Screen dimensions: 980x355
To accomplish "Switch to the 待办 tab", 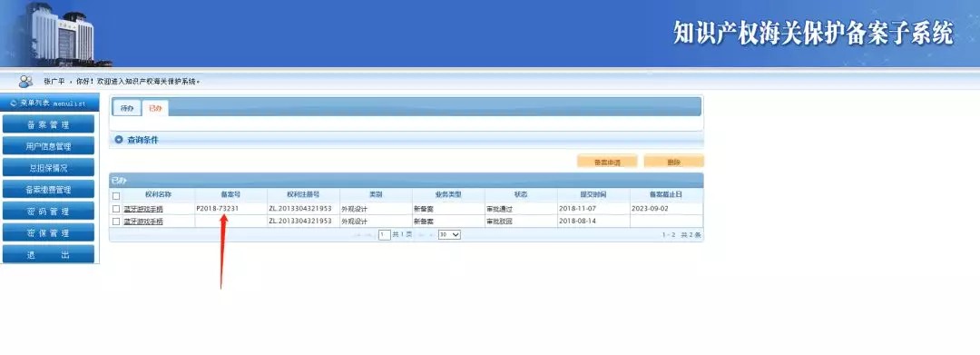I will [127, 108].
